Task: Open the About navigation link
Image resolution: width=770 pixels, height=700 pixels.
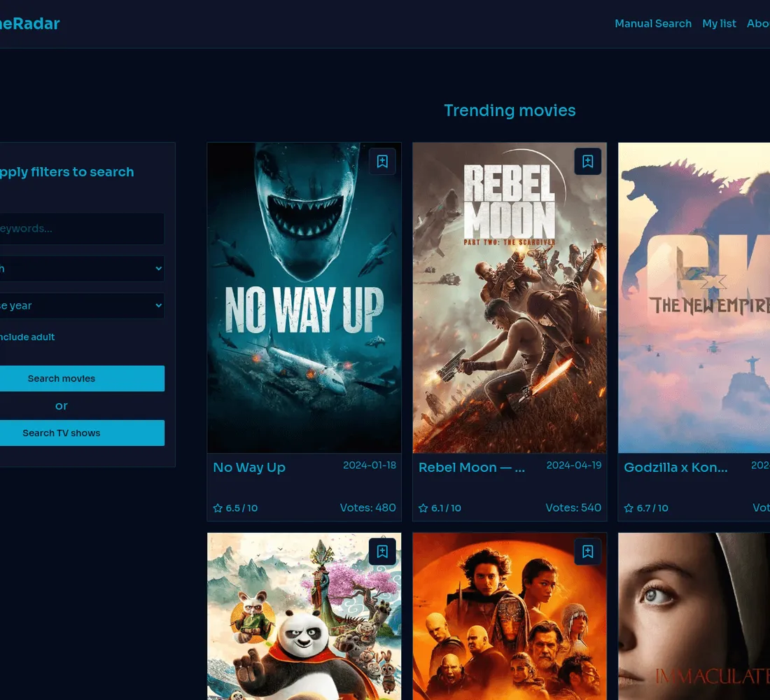Action: pyautogui.click(x=758, y=24)
